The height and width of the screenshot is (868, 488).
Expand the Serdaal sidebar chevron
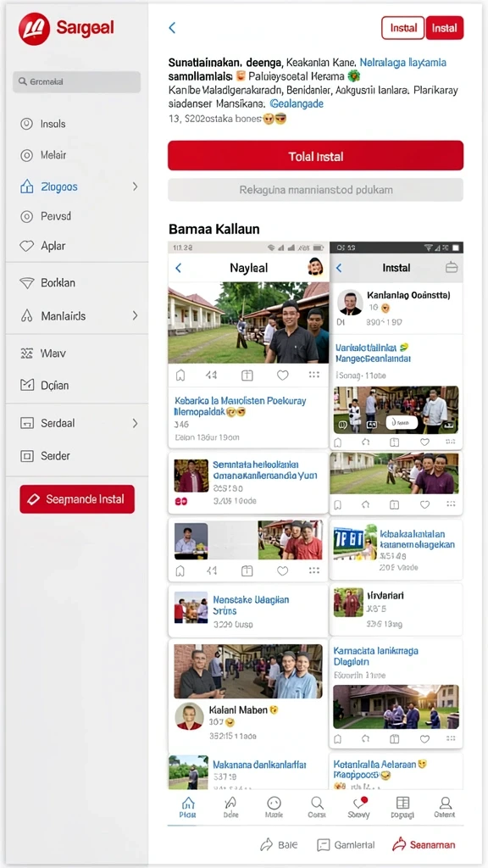coord(135,424)
